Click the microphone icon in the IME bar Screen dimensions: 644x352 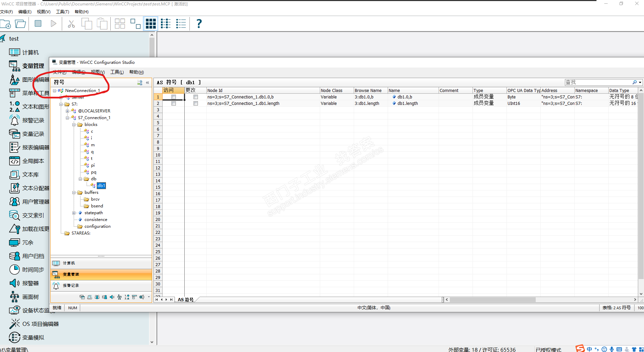(612, 349)
